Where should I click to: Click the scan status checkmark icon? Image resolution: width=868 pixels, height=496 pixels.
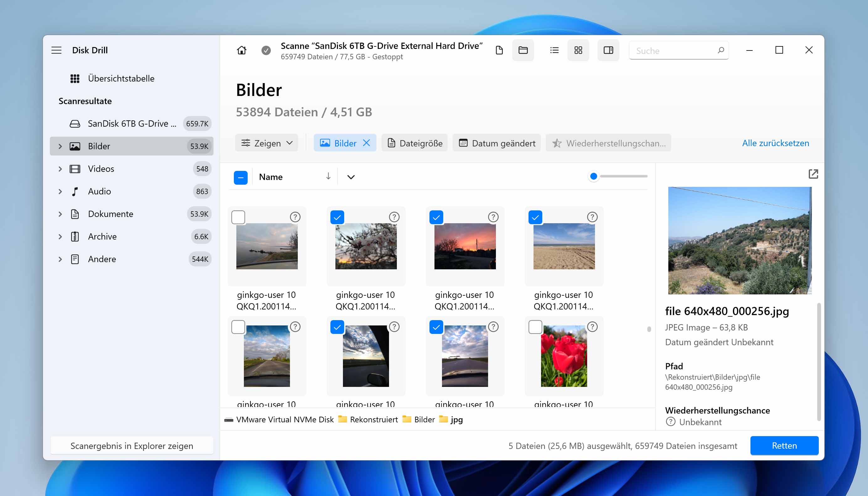[266, 50]
